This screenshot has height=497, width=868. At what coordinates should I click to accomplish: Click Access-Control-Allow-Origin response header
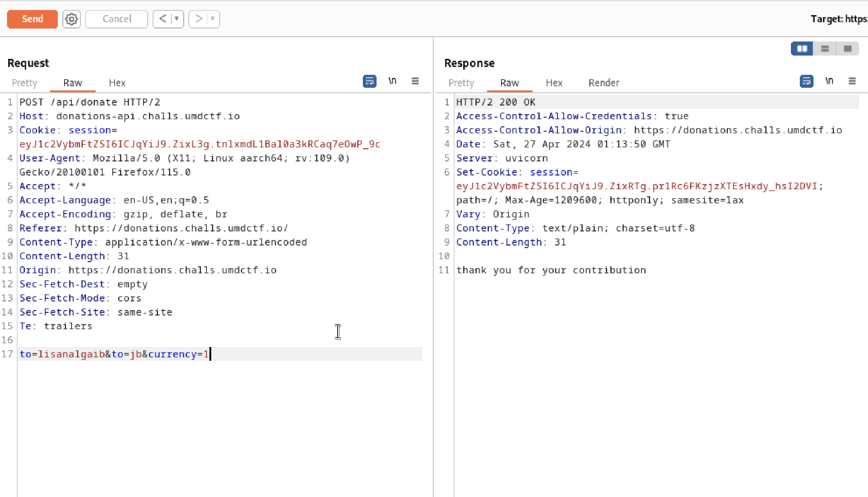[649, 130]
